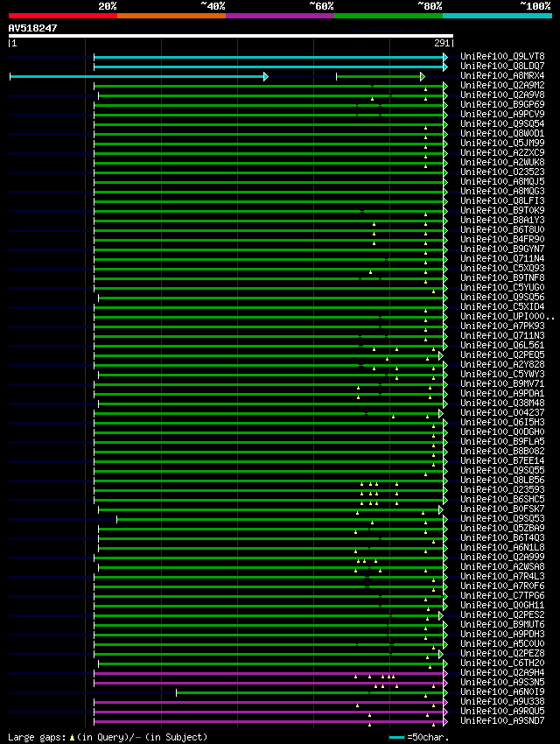This screenshot has height=744, width=560.
Task: Click the AV518247 query name label
Action: pyautogui.click(x=32, y=28)
